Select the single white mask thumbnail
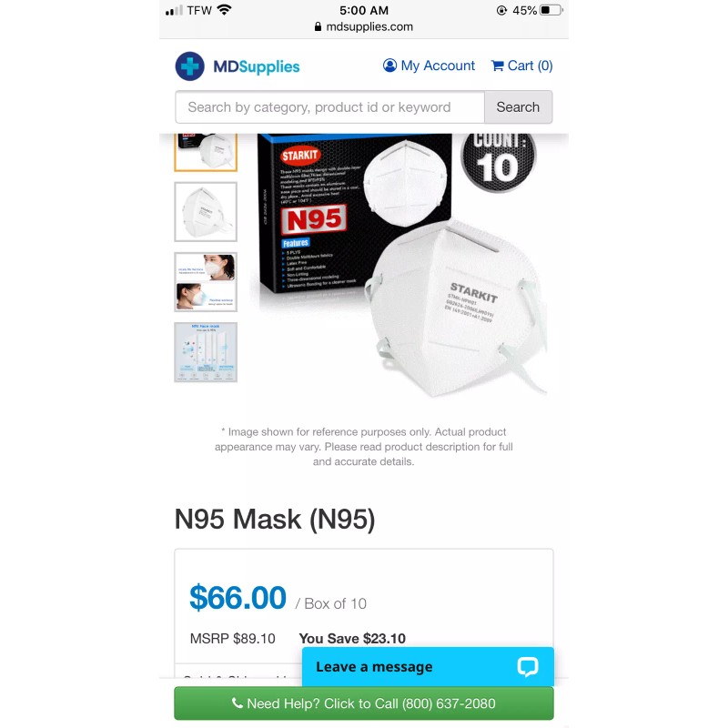The image size is (728, 728). coord(206,212)
